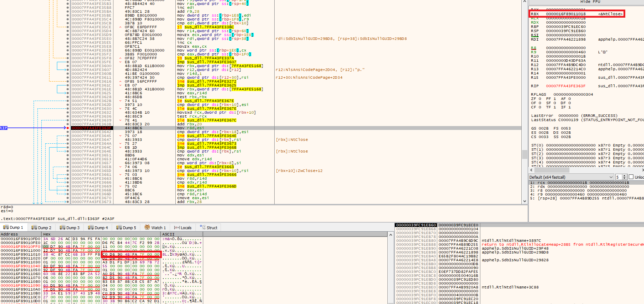644x304 pixels.
Task: Click the TF flag value
Action: pyautogui.click(x=555, y=107)
